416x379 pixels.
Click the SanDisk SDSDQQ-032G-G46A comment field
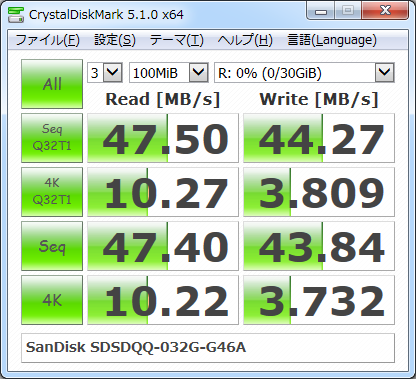pos(208,348)
